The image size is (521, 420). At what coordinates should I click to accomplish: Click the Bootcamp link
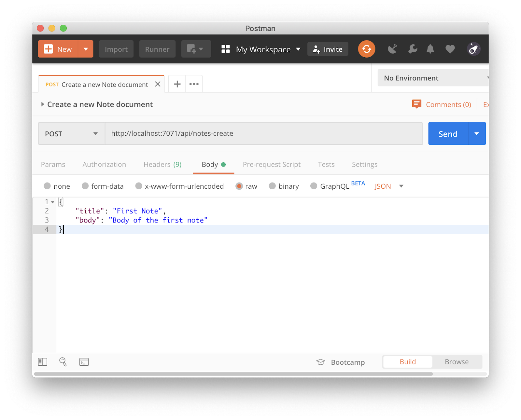348,362
